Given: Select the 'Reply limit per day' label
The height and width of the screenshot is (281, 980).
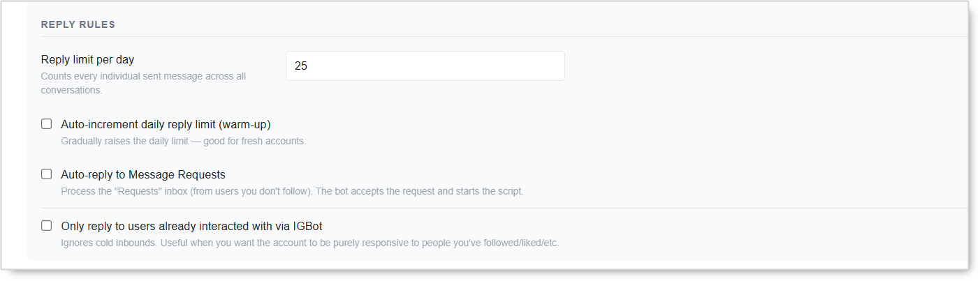Looking at the screenshot, I should 87,60.
